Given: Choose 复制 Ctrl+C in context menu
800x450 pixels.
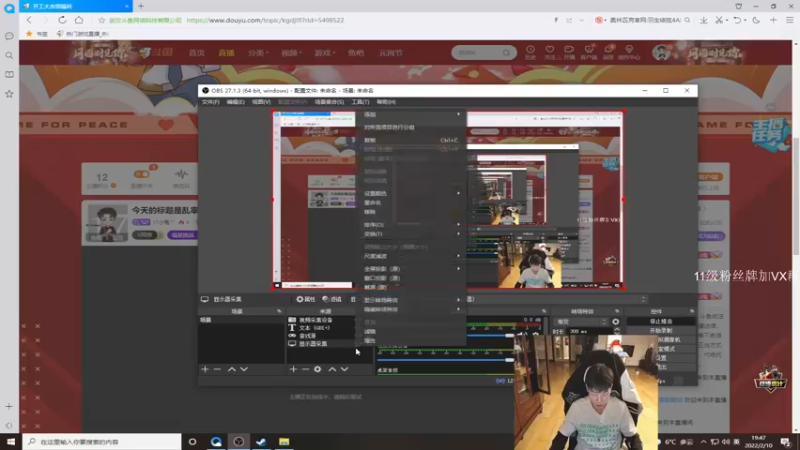Looking at the screenshot, I should [x=412, y=140].
